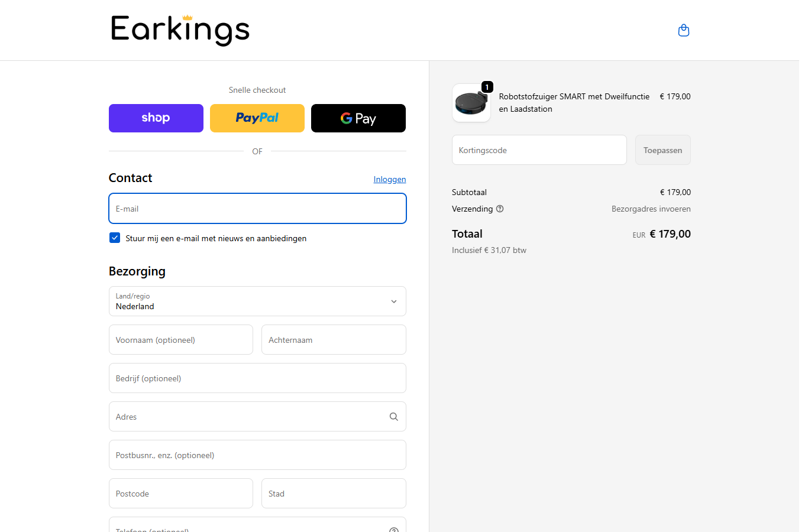
Task: Click the Subtotaal label
Action: pos(469,192)
